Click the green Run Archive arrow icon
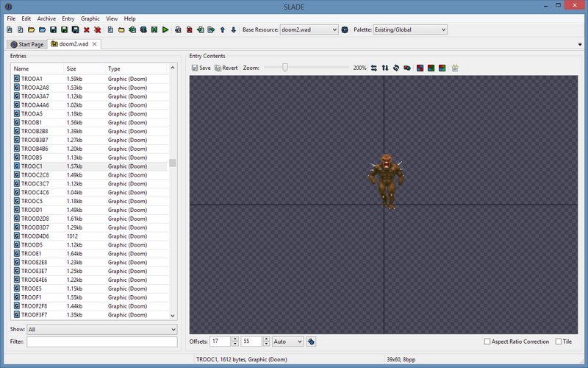Image resolution: width=588 pixels, height=368 pixels. pyautogui.click(x=166, y=30)
